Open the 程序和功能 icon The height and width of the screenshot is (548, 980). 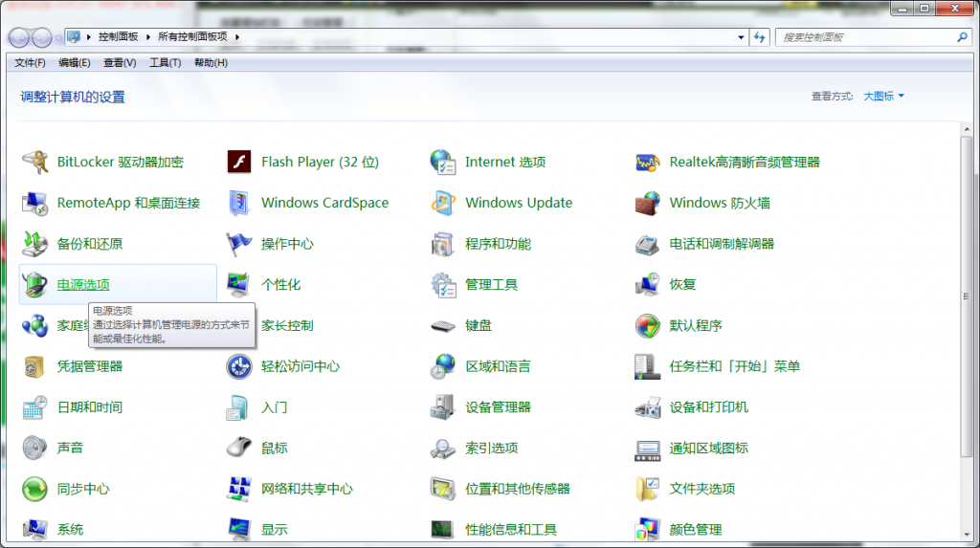click(442, 244)
